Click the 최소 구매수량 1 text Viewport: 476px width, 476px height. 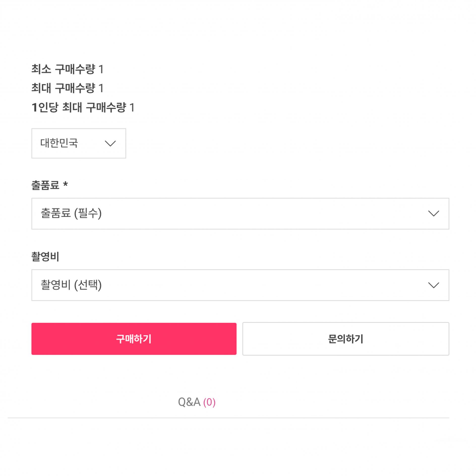click(x=67, y=69)
